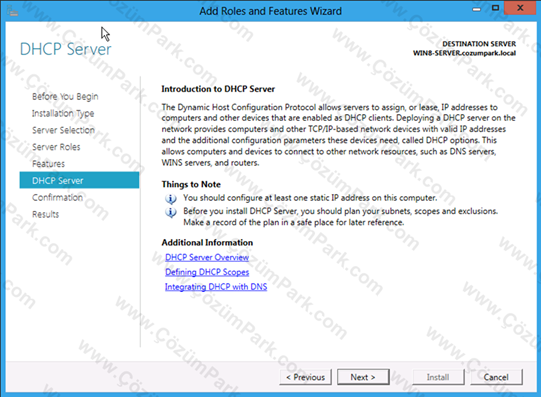The width and height of the screenshot is (541, 397).
Task: Proceed with the Next button
Action: tap(363, 377)
